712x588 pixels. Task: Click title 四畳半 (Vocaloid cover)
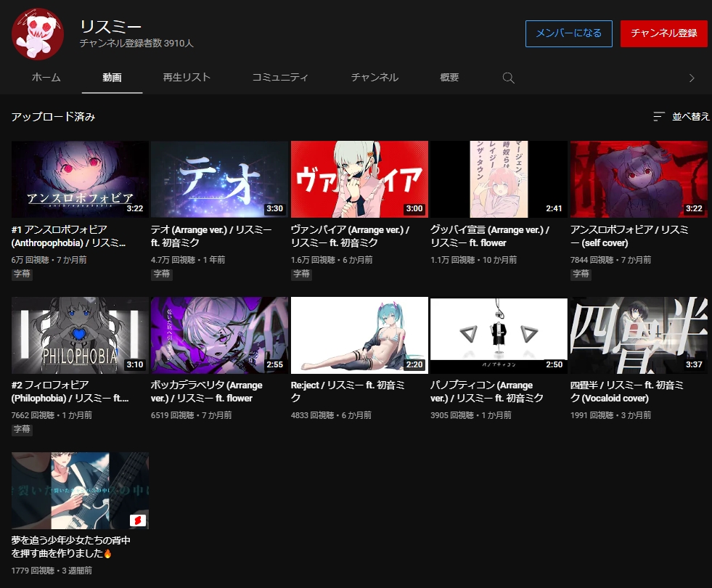click(x=627, y=391)
